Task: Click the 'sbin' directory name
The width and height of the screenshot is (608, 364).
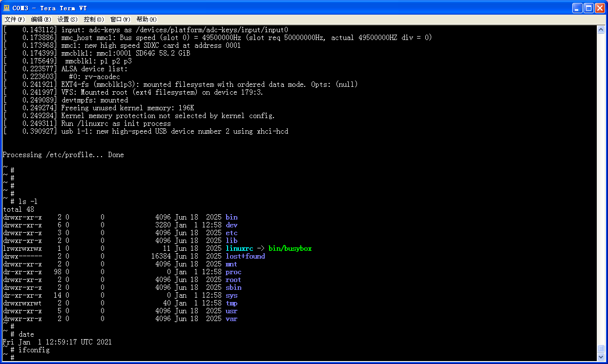Action: [x=233, y=287]
